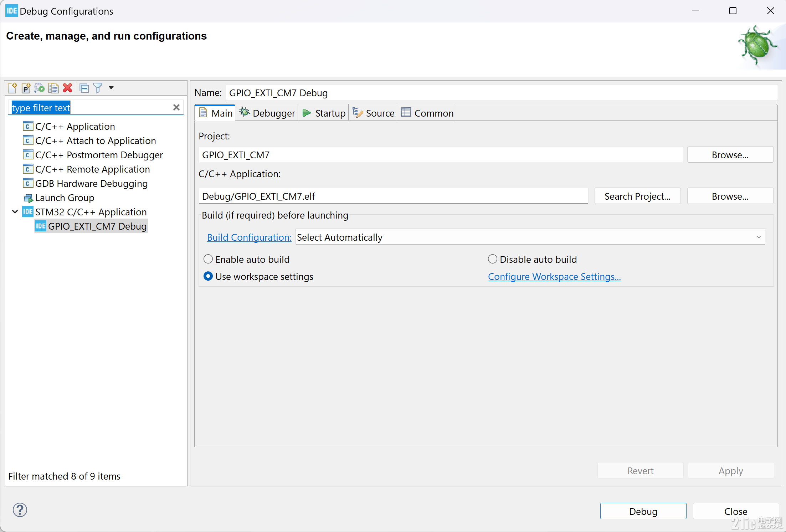This screenshot has width=786, height=532.
Task: Open the Startup tab
Action: click(324, 113)
